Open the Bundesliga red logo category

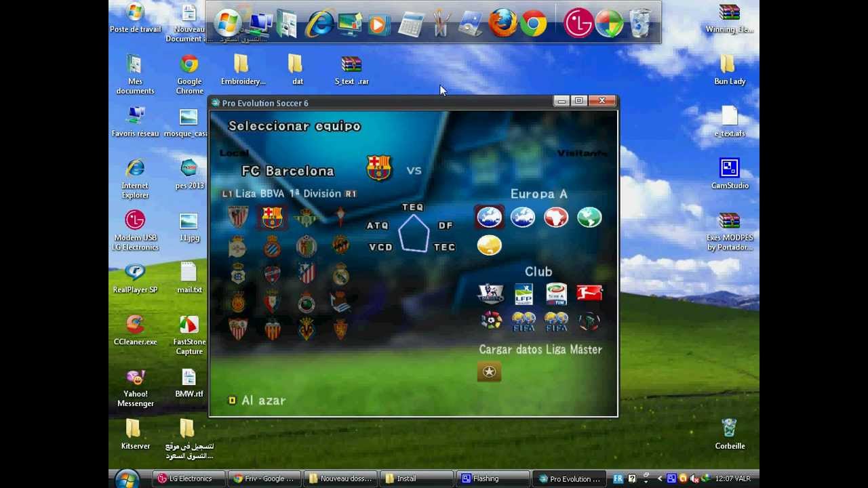[x=589, y=293]
